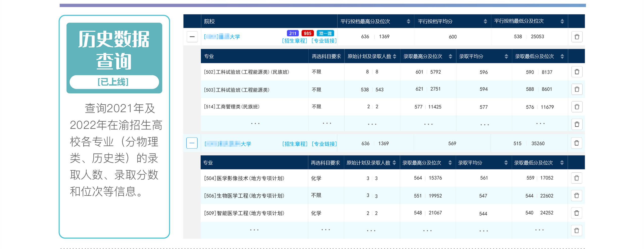644x249 pixels.
Task: Sort second table by 录取平均分
Action: point(506,163)
